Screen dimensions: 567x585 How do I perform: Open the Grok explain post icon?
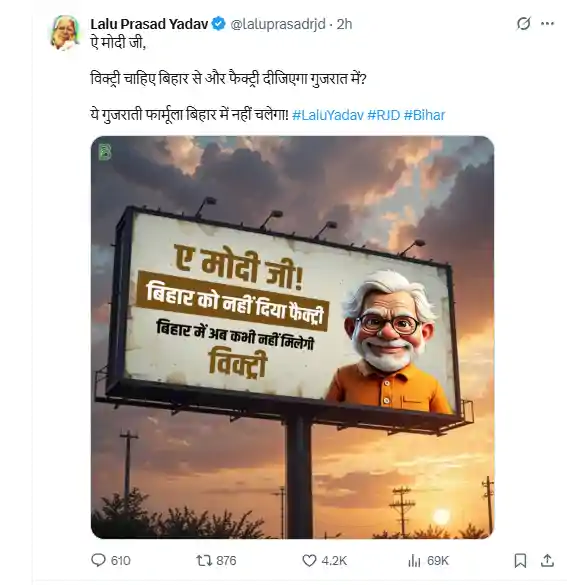(x=523, y=24)
